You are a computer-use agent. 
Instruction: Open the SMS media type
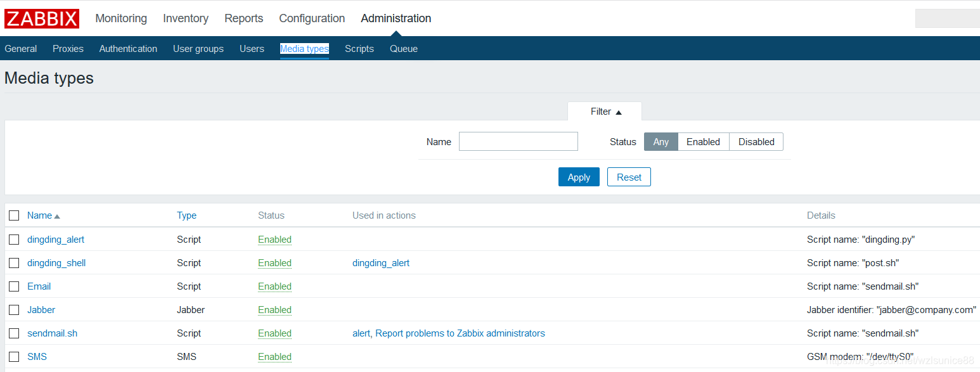37,357
